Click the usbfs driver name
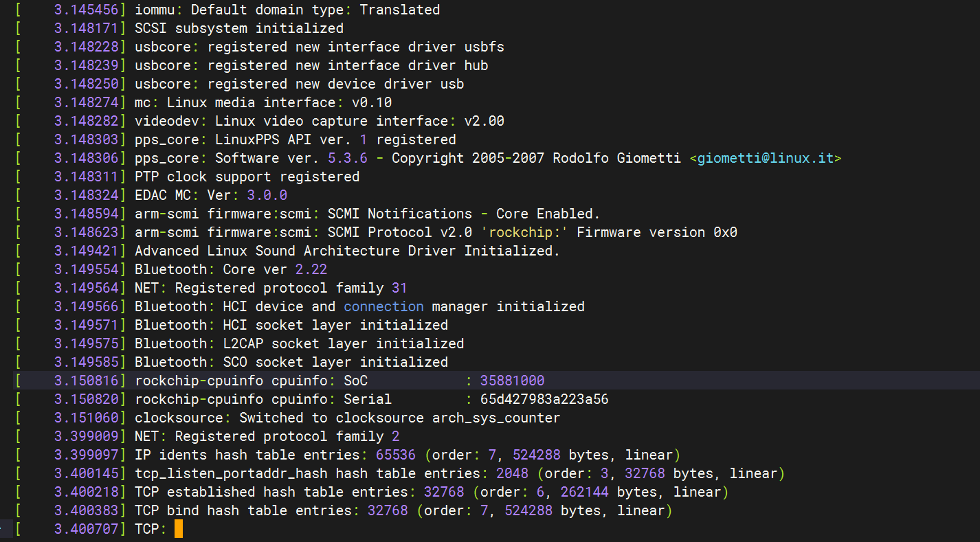The width and height of the screenshot is (980, 542). [484, 47]
